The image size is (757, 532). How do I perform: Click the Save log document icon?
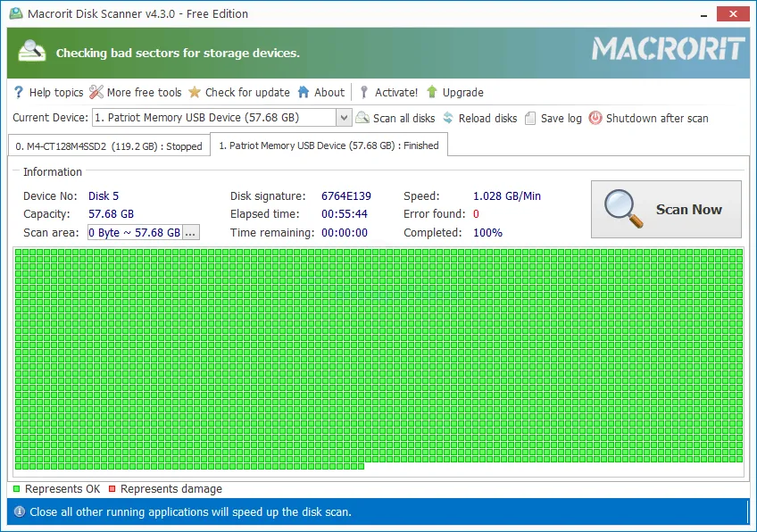530,119
